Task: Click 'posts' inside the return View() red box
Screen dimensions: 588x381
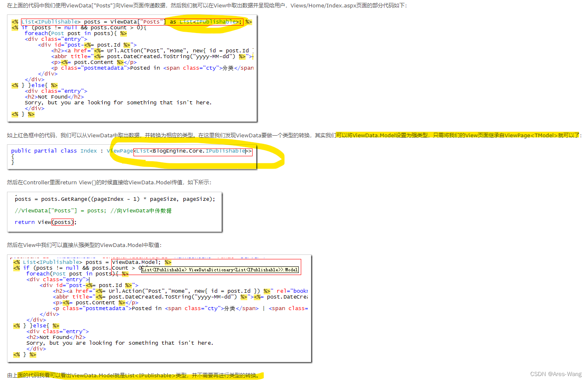Action: pyautogui.click(x=63, y=222)
